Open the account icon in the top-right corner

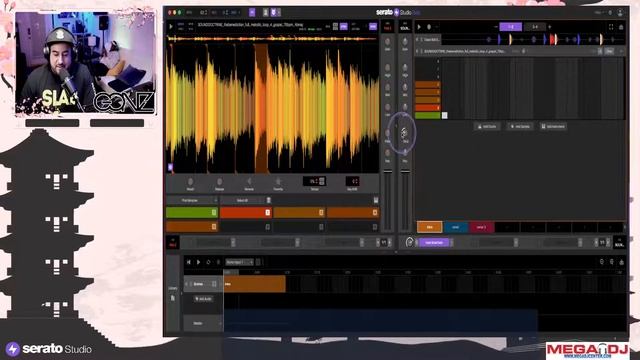(x=620, y=13)
